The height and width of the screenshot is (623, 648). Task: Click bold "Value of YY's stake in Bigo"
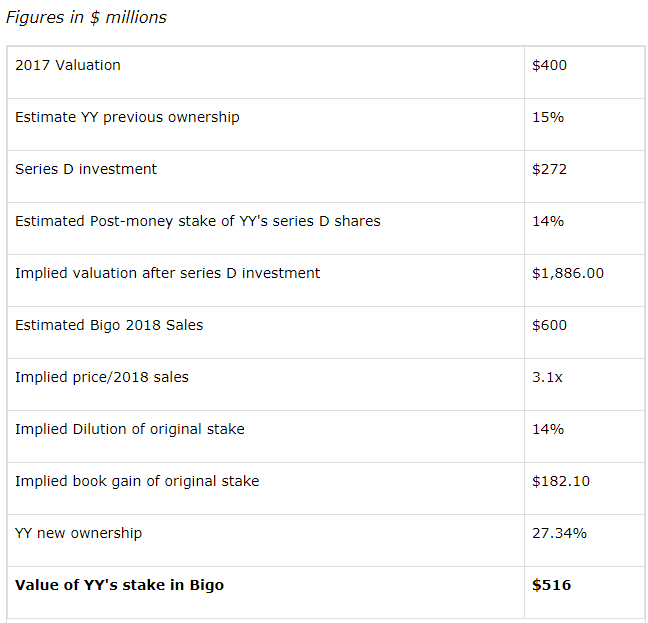point(119,585)
